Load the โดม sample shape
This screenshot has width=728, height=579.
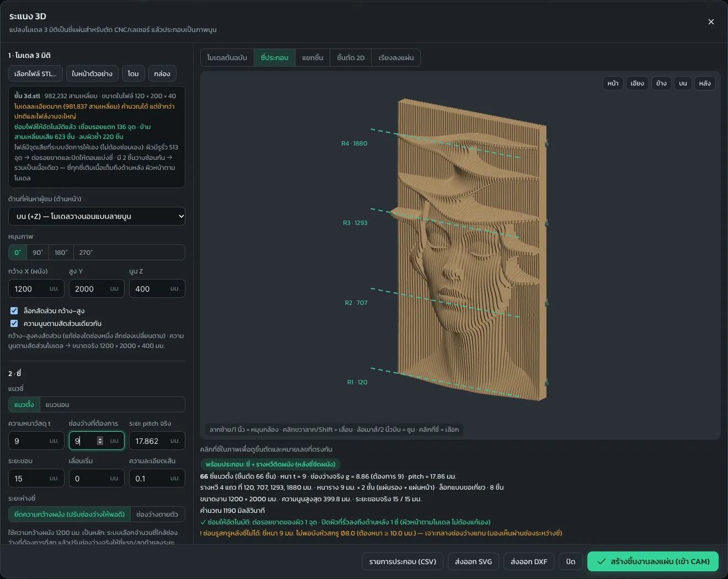pos(133,74)
